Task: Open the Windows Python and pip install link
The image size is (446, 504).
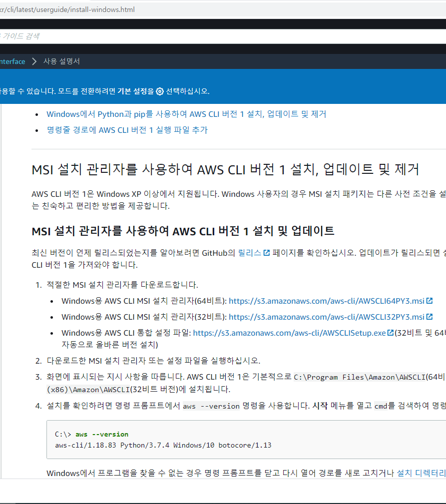Action: pyautogui.click(x=186, y=114)
